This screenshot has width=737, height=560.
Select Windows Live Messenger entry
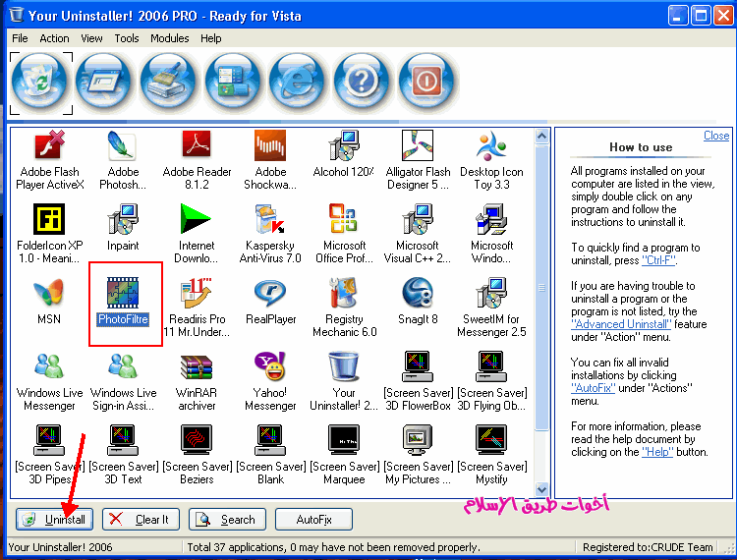tap(49, 381)
